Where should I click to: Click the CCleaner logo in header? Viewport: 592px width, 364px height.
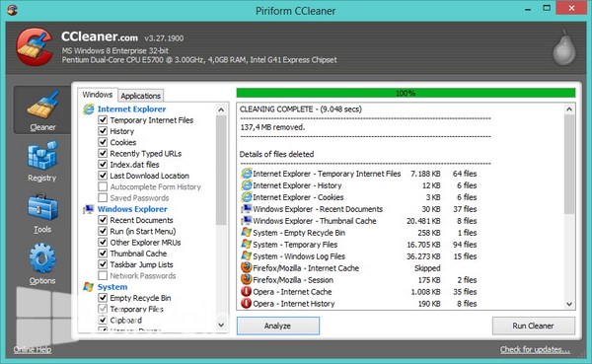pyautogui.click(x=35, y=46)
